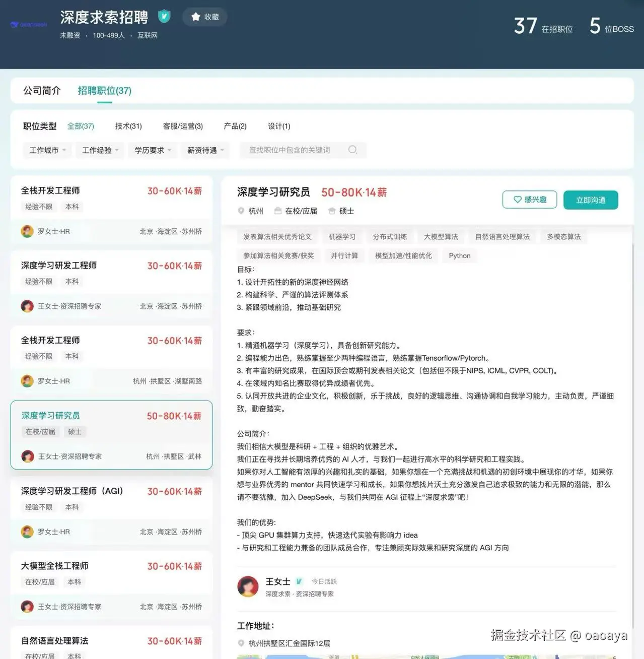Click the 并行计算 skill tag
The height and width of the screenshot is (659, 644).
click(x=344, y=256)
